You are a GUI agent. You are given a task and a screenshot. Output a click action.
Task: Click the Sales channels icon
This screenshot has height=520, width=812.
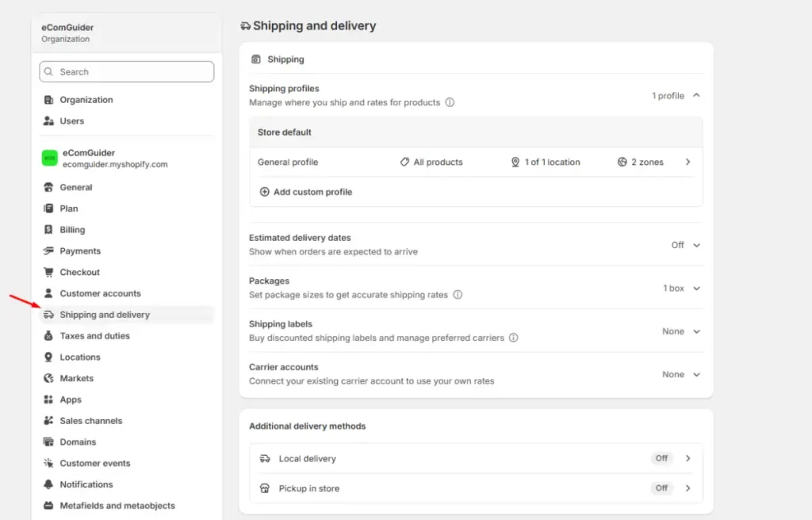48,421
